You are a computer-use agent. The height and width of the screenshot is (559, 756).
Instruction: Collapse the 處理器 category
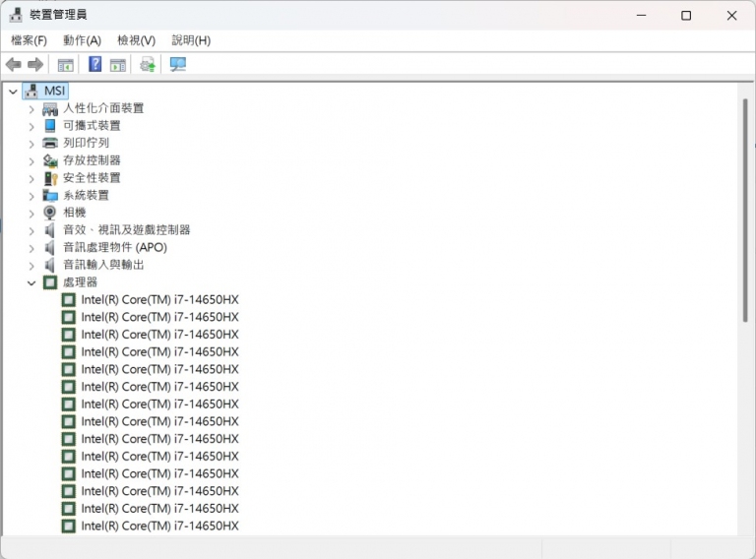point(31,282)
